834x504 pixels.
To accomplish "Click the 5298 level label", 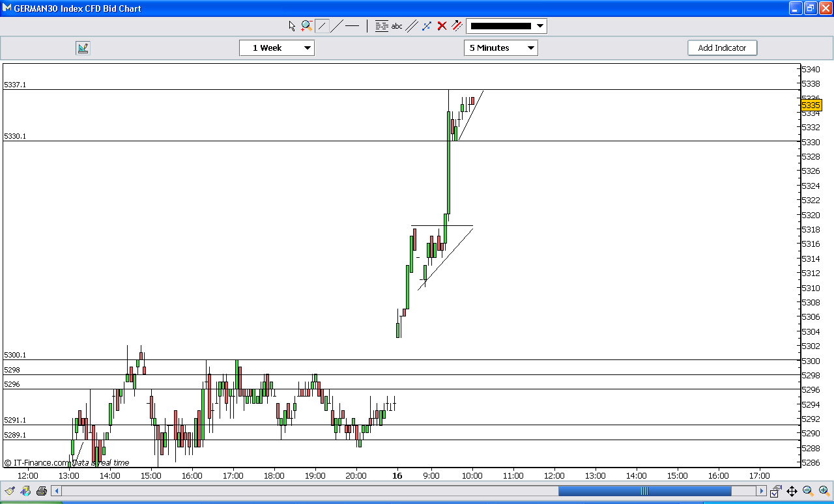I will point(12,370).
